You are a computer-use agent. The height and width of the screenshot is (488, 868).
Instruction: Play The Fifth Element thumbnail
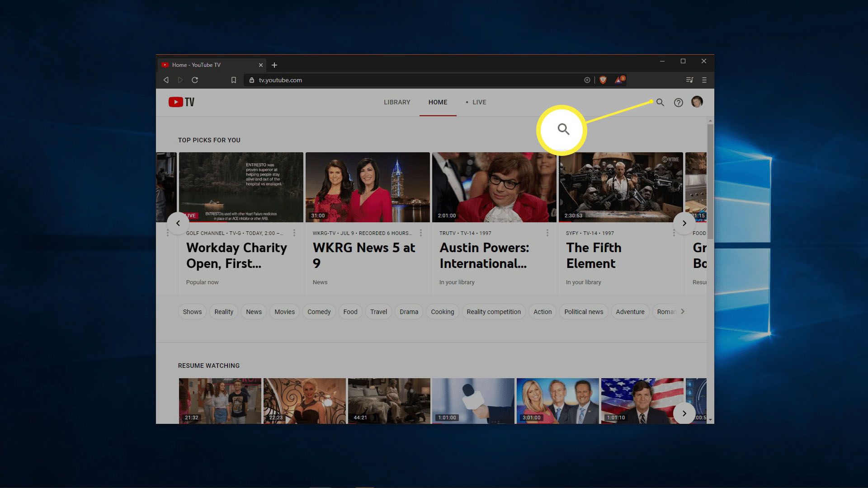click(621, 187)
